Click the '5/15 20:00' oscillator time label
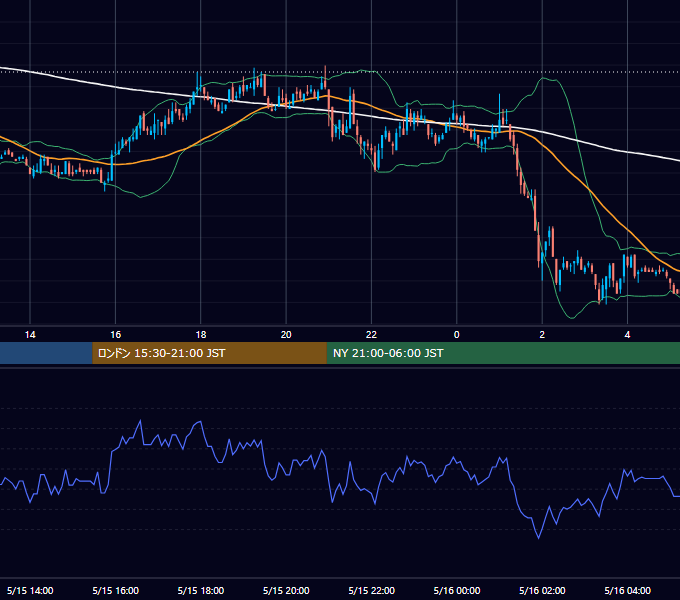The height and width of the screenshot is (600, 680). click(x=286, y=591)
